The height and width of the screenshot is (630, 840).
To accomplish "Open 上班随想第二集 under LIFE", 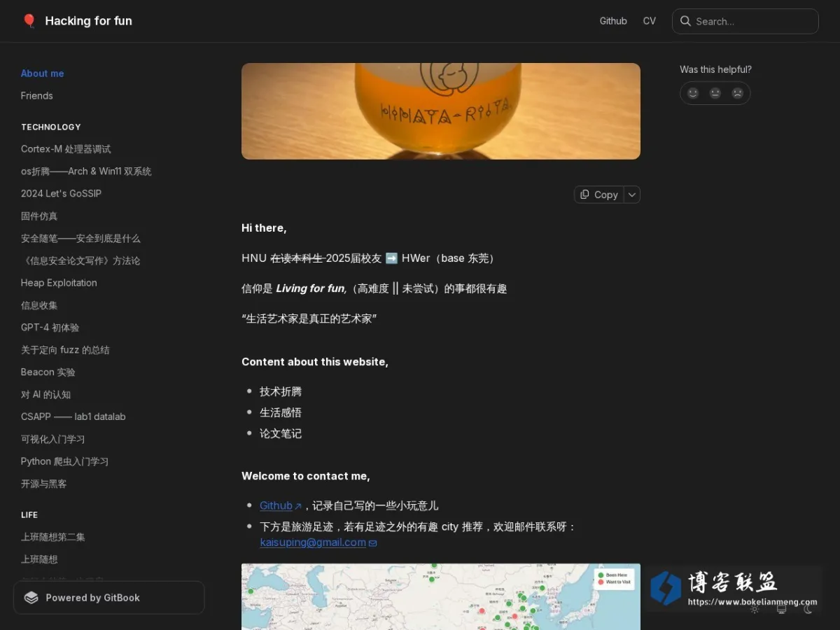I will pos(52,537).
